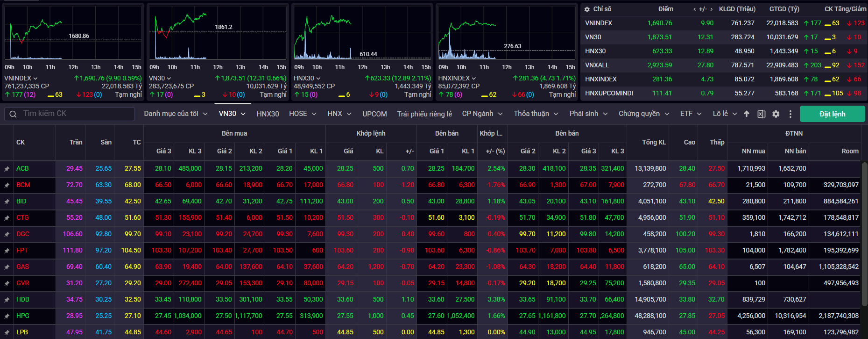Pin the ACB row
Viewport: 868px width, 339px height.
(x=7, y=169)
